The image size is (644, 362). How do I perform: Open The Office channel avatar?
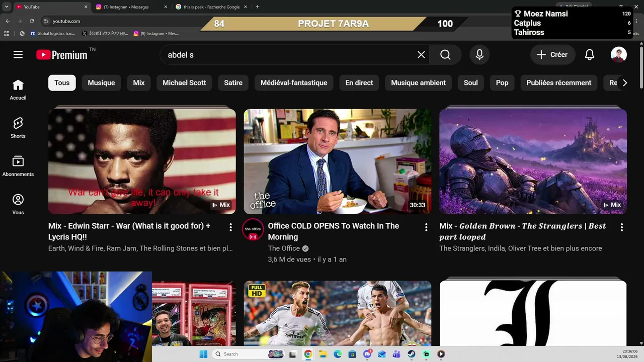[253, 229]
